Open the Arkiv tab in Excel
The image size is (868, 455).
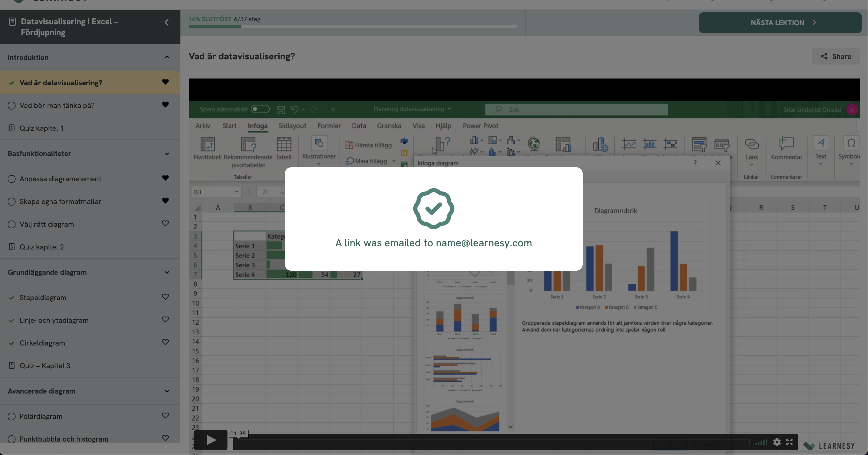click(x=202, y=126)
